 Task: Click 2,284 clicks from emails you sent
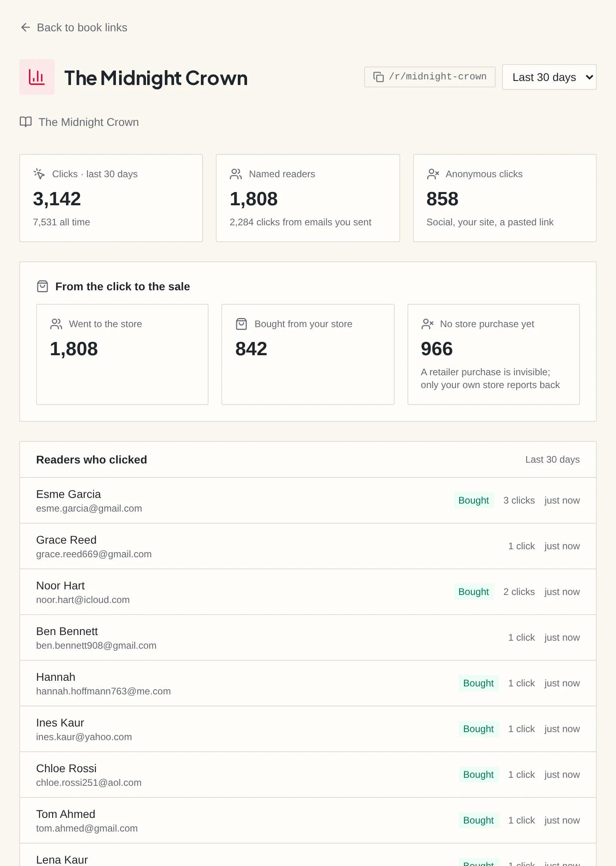300,222
